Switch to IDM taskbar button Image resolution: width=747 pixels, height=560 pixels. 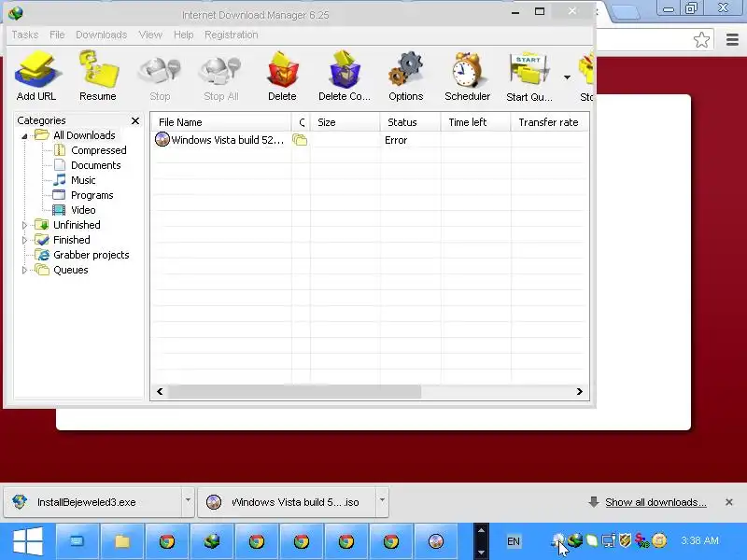(x=212, y=541)
